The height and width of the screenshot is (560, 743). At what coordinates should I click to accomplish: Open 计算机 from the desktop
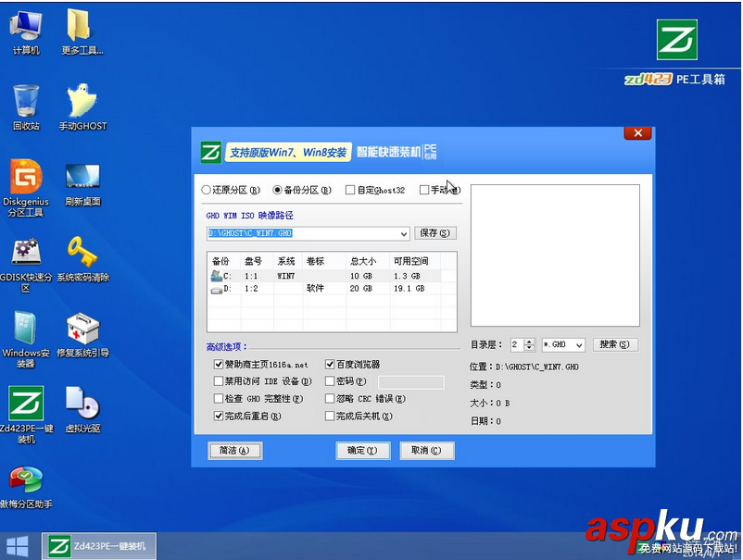(x=26, y=23)
